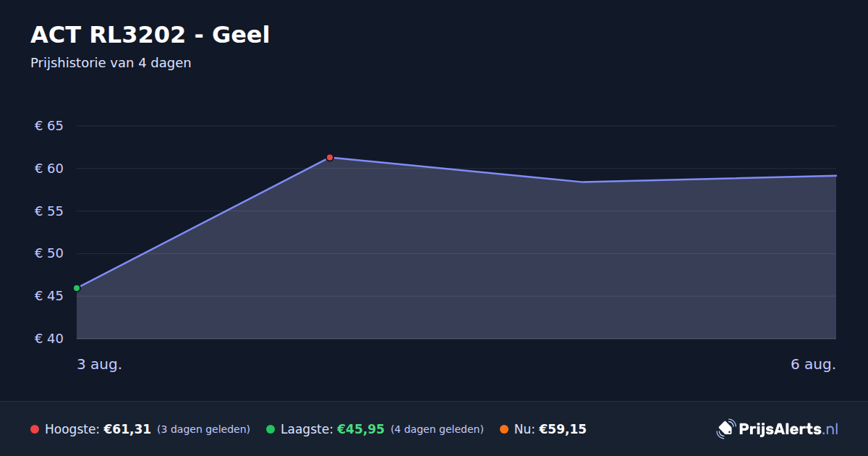Select the lowest price €45,95 value

pyautogui.click(x=361, y=429)
